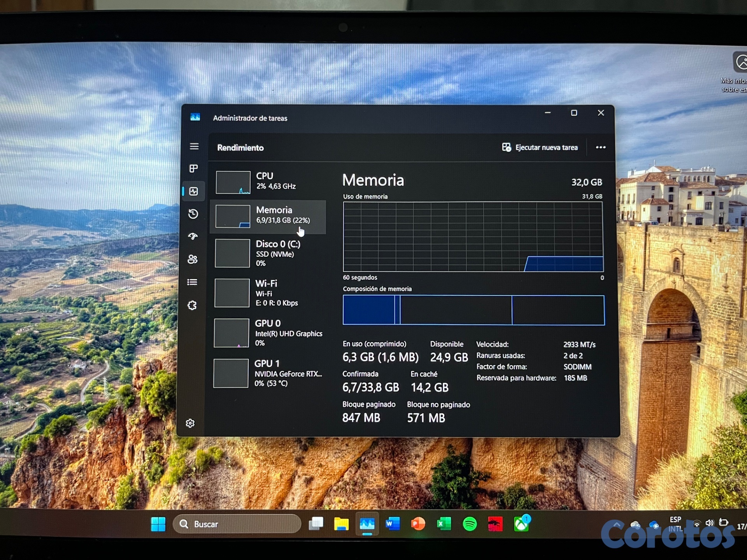The height and width of the screenshot is (560, 747).
Task: Select the CPU performance item
Action: click(268, 182)
